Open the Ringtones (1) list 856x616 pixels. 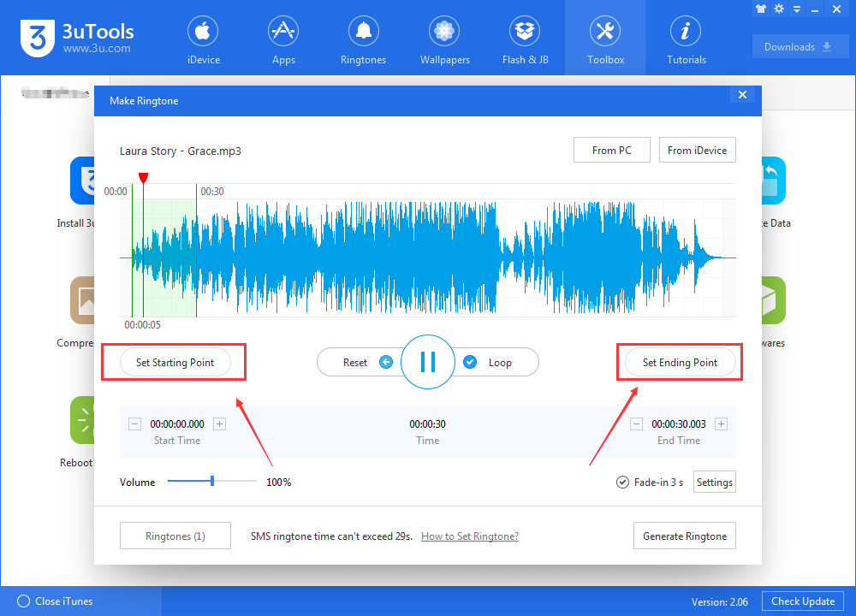click(175, 536)
